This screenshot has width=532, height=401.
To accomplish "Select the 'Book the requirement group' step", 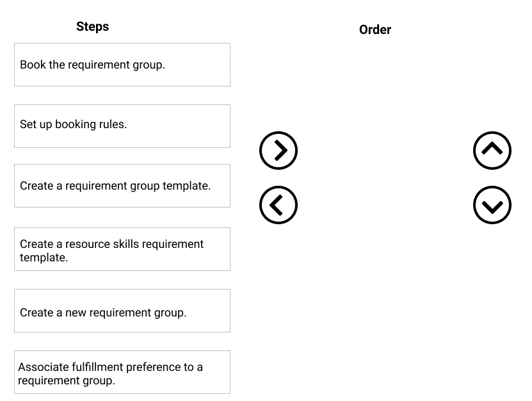I will pos(122,65).
